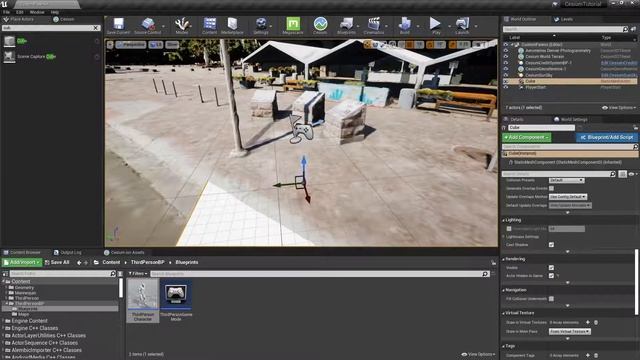
Task: Click the Add Component button
Action: 527,137
